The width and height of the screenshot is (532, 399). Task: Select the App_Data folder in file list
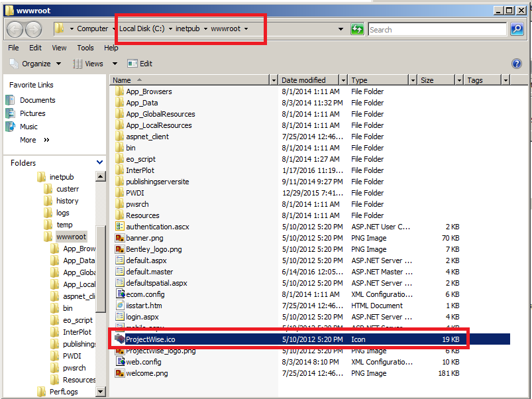click(x=142, y=103)
